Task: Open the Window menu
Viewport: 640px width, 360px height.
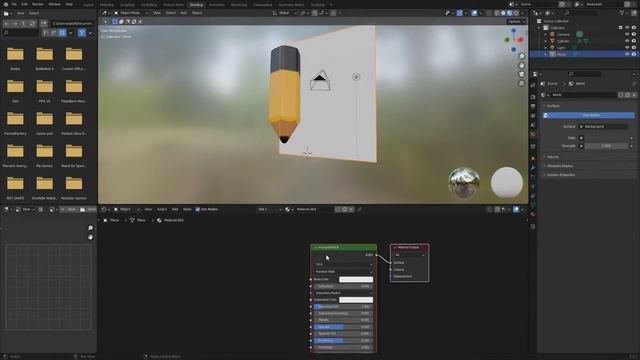Action: click(54, 4)
